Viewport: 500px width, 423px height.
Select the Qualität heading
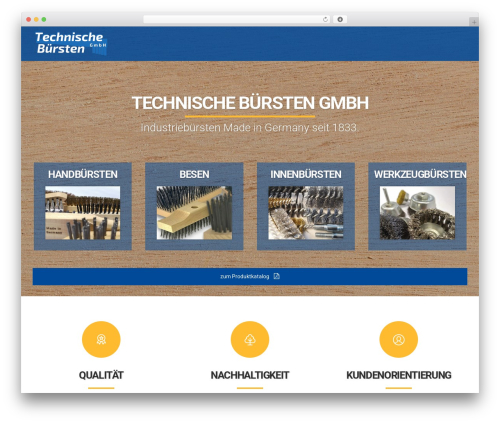[101, 375]
